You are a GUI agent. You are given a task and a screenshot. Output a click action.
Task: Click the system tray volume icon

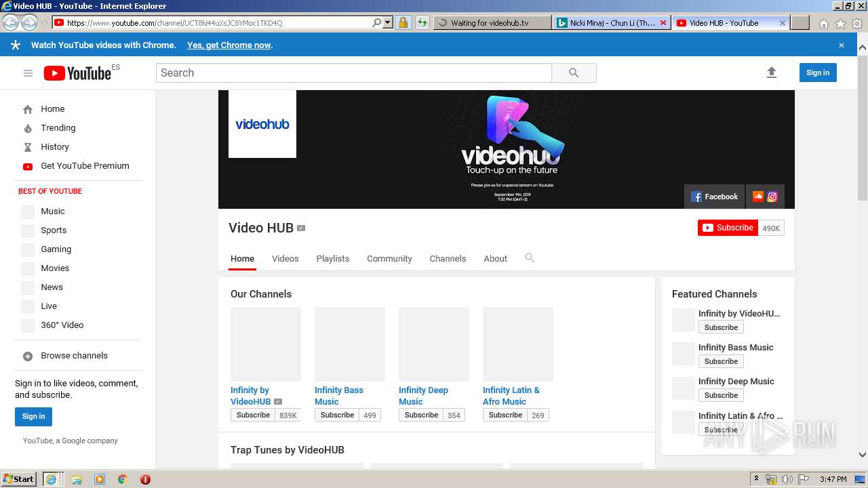[787, 479]
